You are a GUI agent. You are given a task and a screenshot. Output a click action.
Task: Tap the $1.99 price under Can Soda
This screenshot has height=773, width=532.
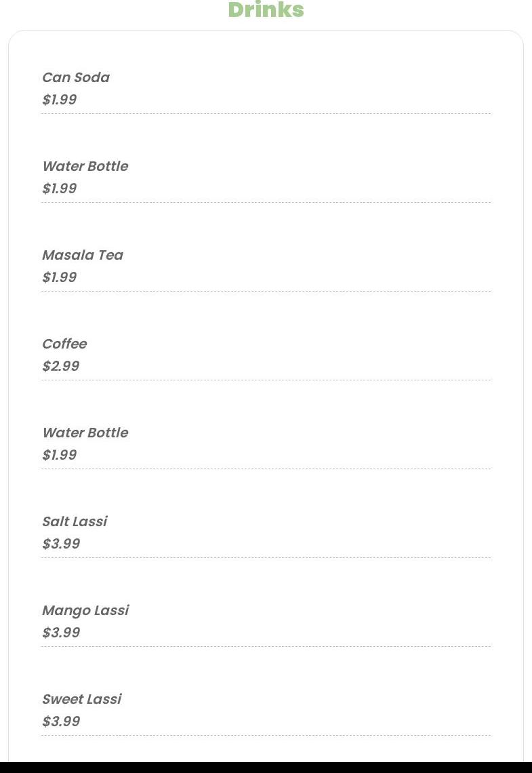click(60, 100)
